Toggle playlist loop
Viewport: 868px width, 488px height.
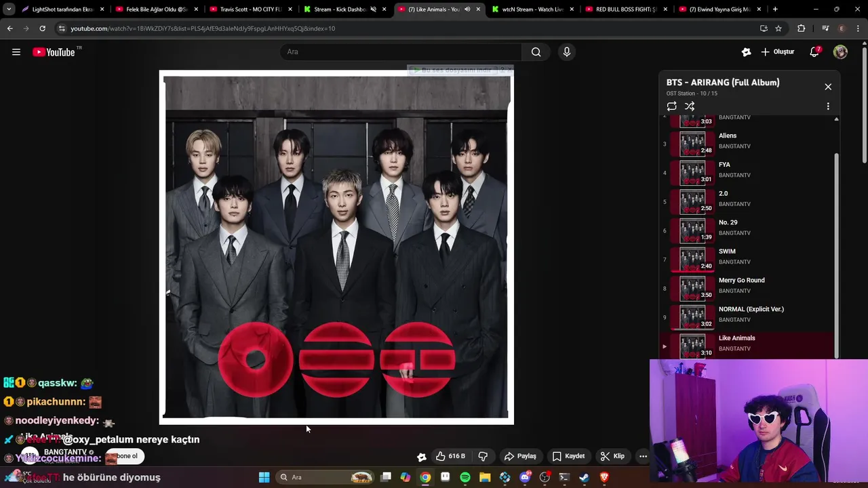tap(671, 106)
